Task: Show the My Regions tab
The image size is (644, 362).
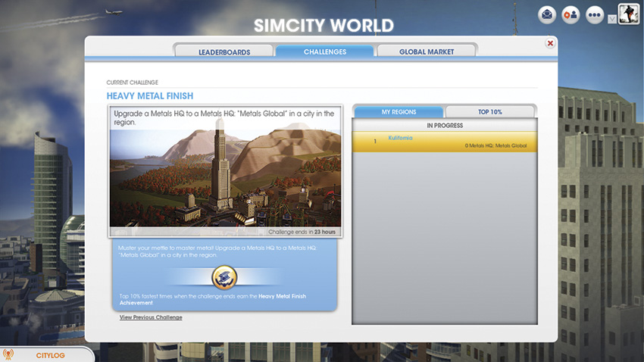Action: [x=399, y=111]
